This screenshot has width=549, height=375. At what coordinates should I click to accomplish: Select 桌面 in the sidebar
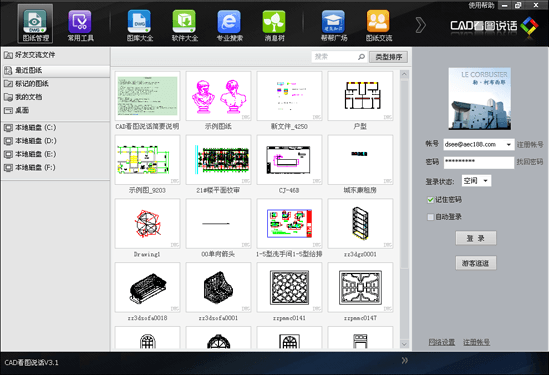coord(55,110)
